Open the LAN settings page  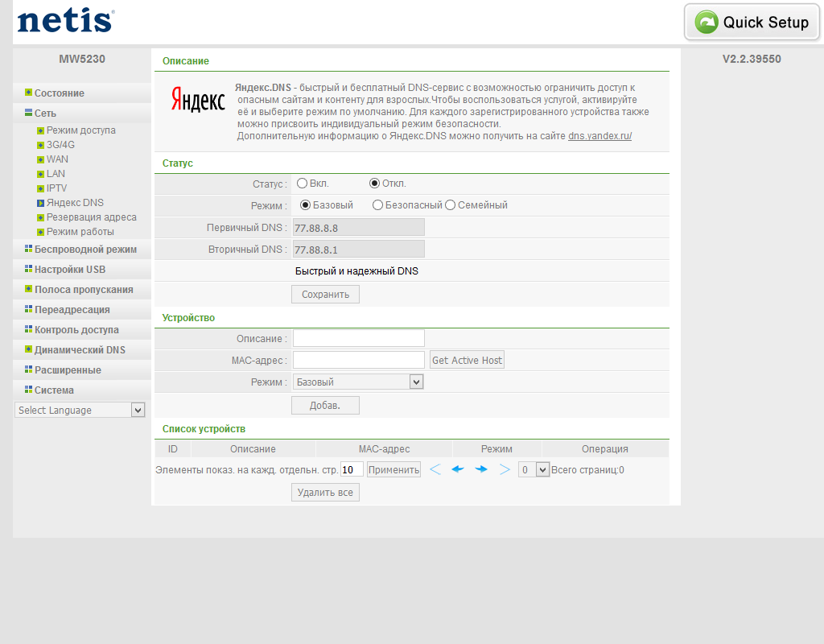point(56,174)
